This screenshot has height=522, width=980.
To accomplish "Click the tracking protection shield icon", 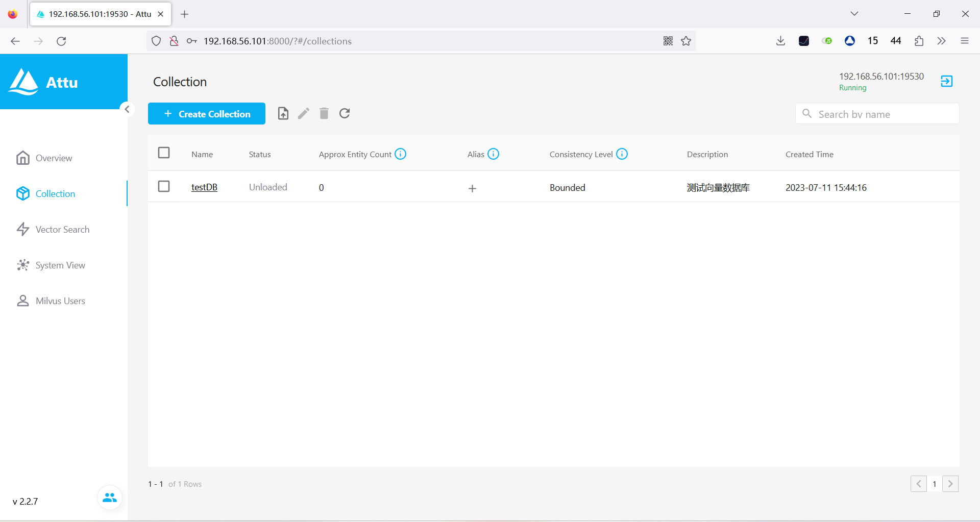I will [156, 41].
